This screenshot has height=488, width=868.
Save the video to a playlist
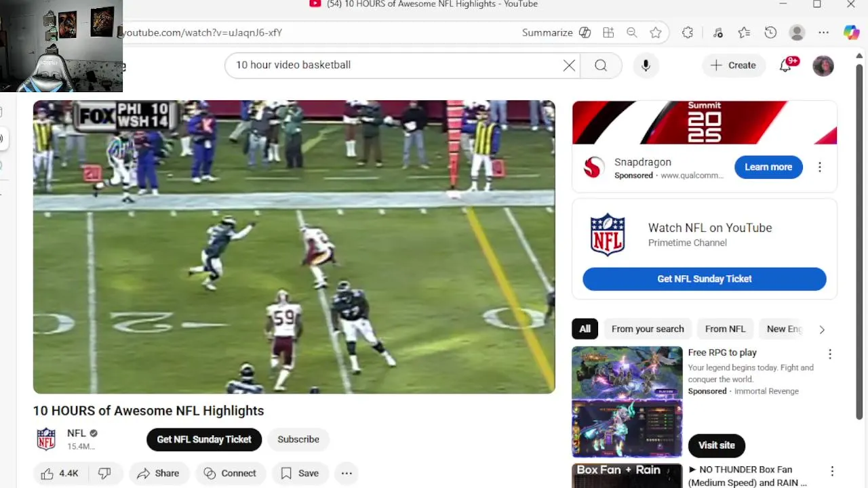coord(300,473)
